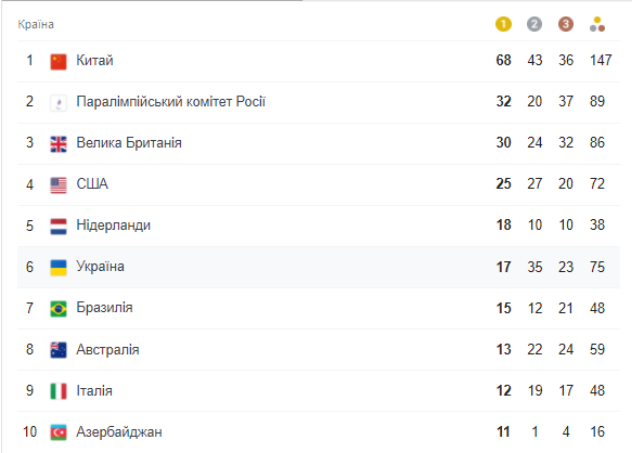Click the USA flag icon

pos(58,184)
